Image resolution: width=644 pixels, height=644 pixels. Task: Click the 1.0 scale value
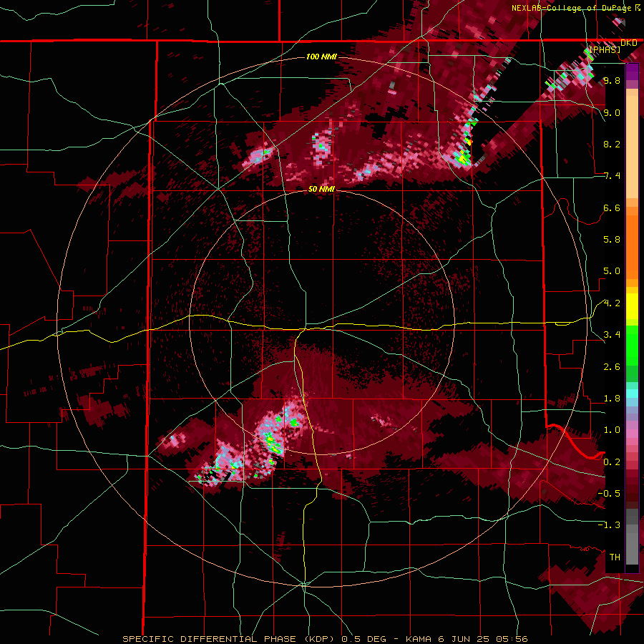click(612, 430)
